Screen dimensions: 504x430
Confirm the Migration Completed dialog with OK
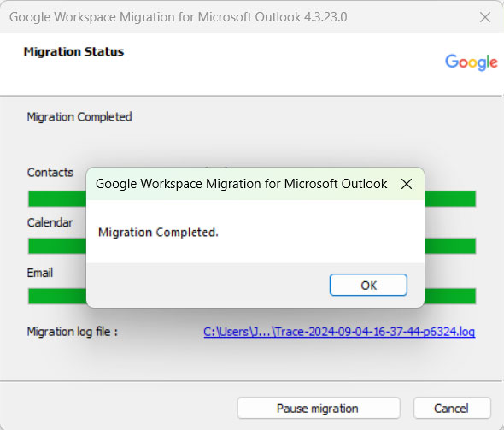click(368, 285)
